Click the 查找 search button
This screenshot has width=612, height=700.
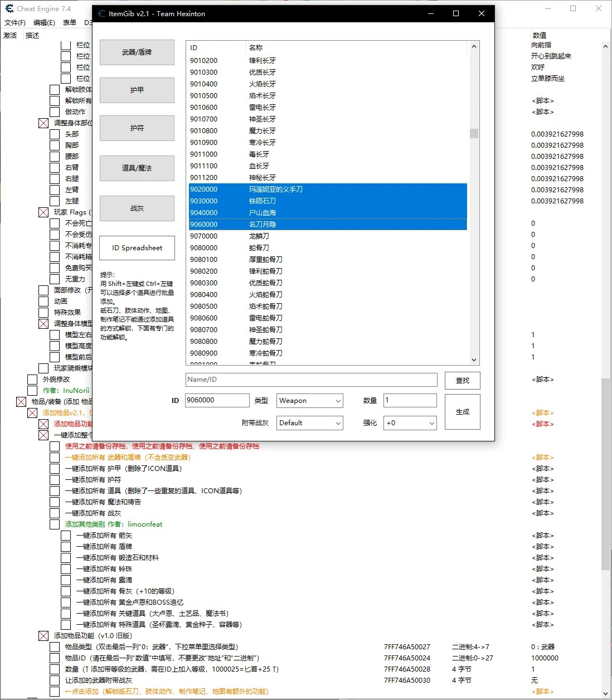[x=463, y=381]
